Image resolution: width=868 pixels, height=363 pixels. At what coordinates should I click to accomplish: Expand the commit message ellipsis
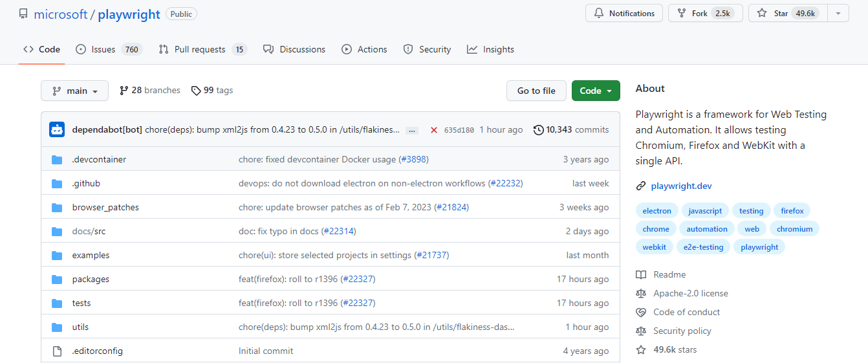pyautogui.click(x=412, y=131)
